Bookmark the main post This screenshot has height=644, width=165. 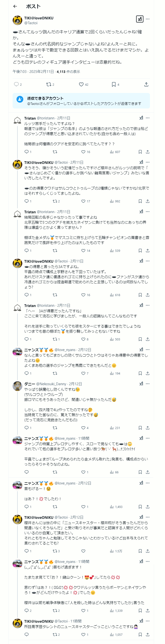(114, 84)
